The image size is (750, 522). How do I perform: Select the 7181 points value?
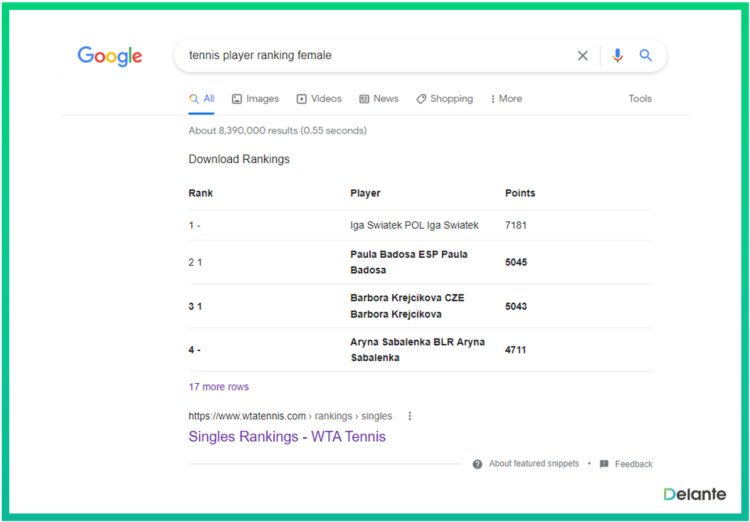[516, 225]
